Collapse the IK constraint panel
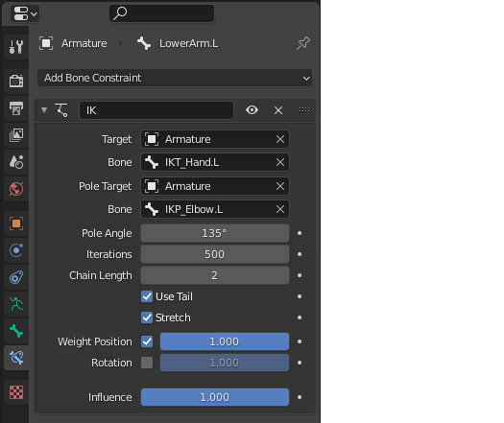The width and height of the screenshot is (504, 423). pyautogui.click(x=44, y=110)
